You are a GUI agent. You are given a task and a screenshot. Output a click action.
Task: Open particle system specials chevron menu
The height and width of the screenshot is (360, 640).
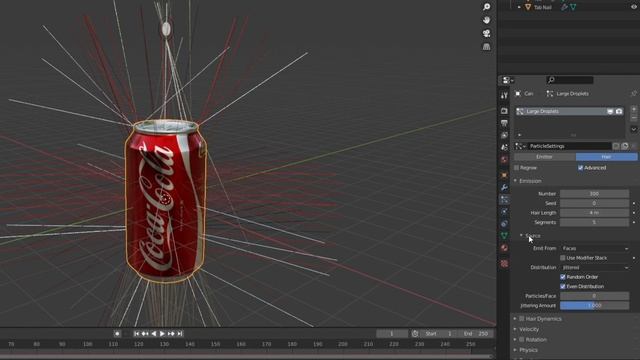coord(634,129)
